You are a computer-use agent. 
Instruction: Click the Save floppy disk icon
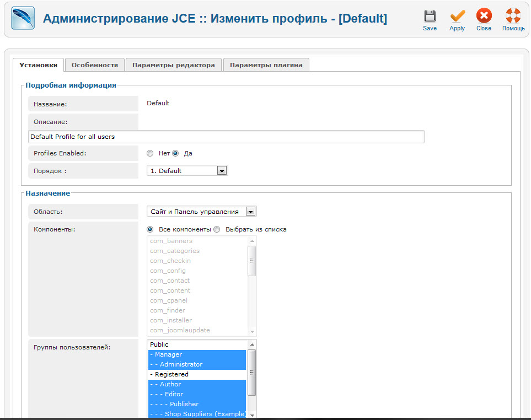430,16
